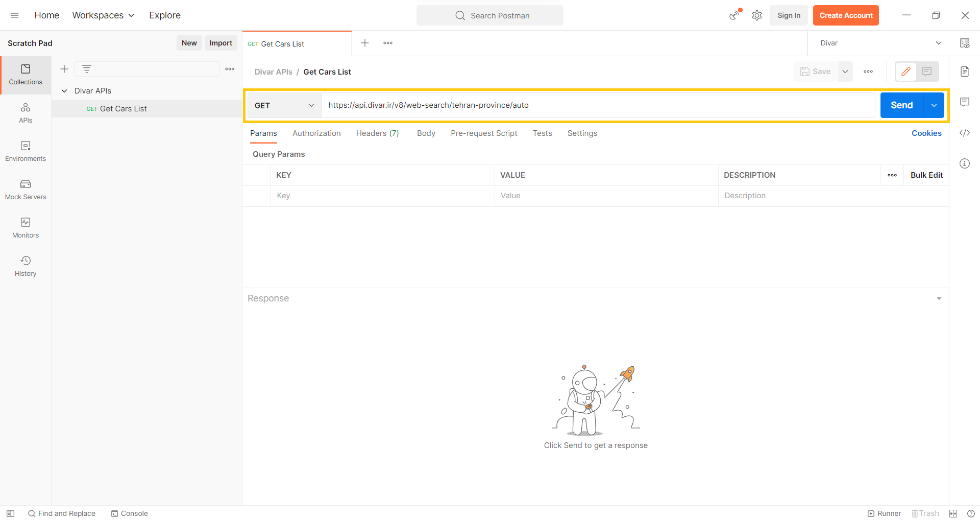Open the GET method dropdown
Screen dimensions: 980x520
click(284, 105)
